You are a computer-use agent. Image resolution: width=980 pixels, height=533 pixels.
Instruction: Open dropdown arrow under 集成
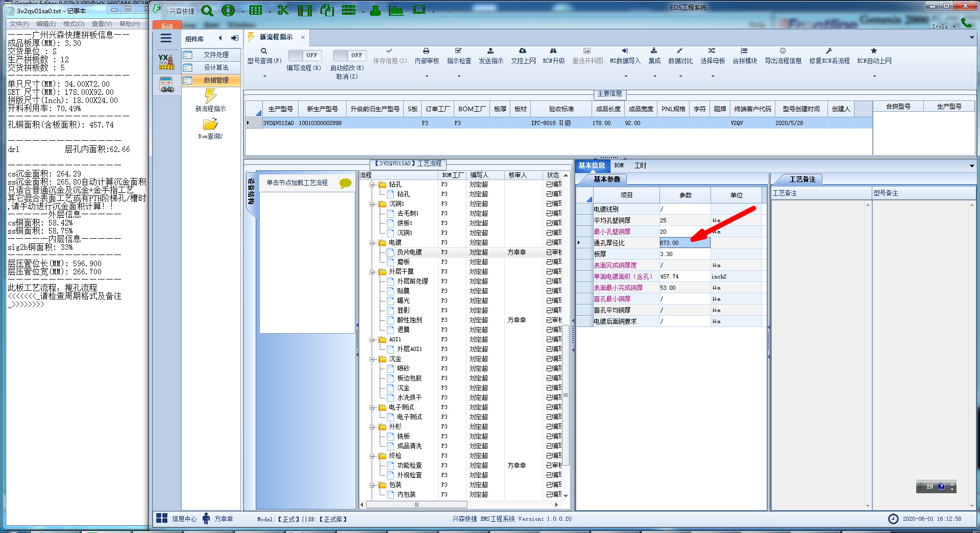click(x=655, y=77)
